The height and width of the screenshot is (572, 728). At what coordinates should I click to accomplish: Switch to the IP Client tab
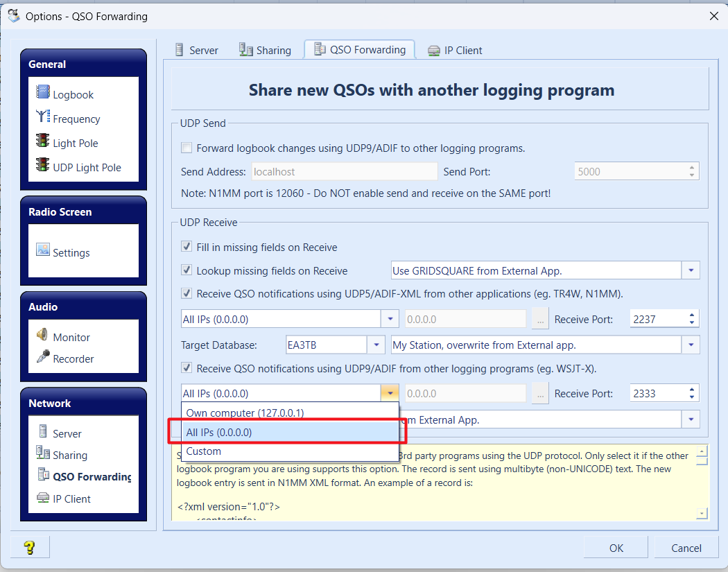[455, 50]
